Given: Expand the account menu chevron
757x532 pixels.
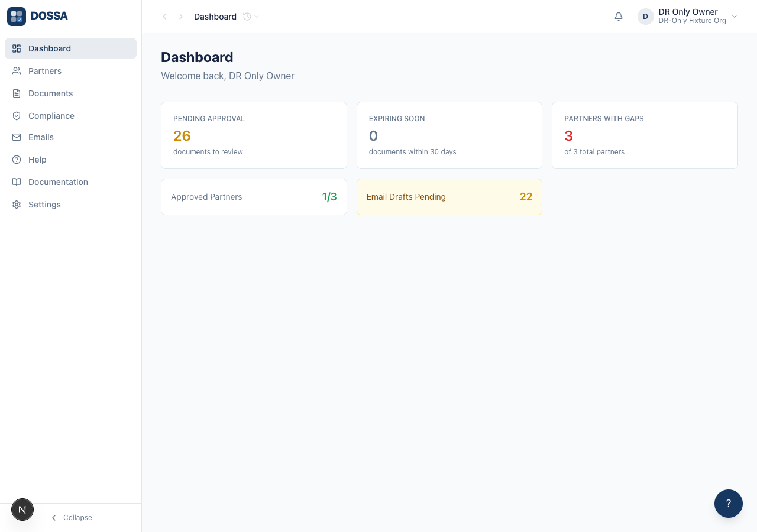Looking at the screenshot, I should [735, 17].
